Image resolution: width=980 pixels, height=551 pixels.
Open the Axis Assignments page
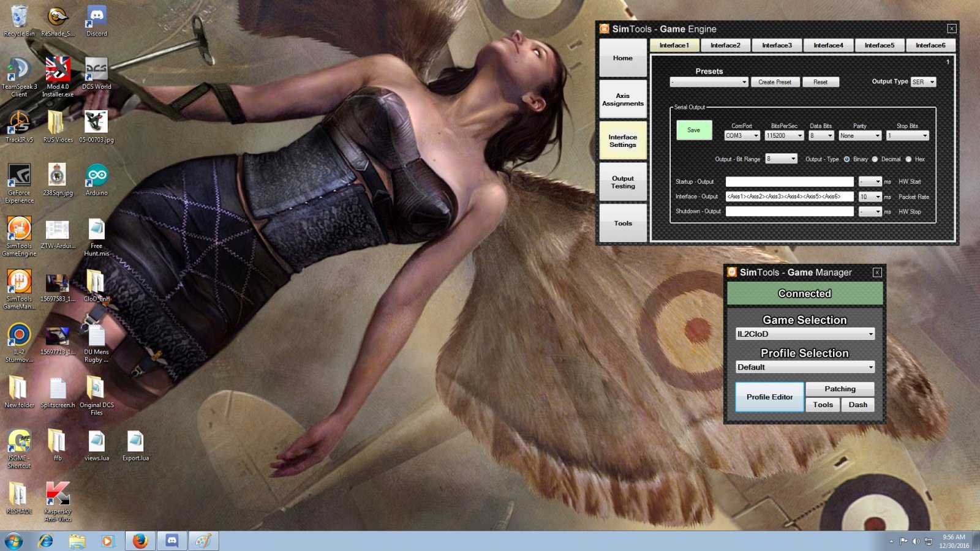(623, 100)
